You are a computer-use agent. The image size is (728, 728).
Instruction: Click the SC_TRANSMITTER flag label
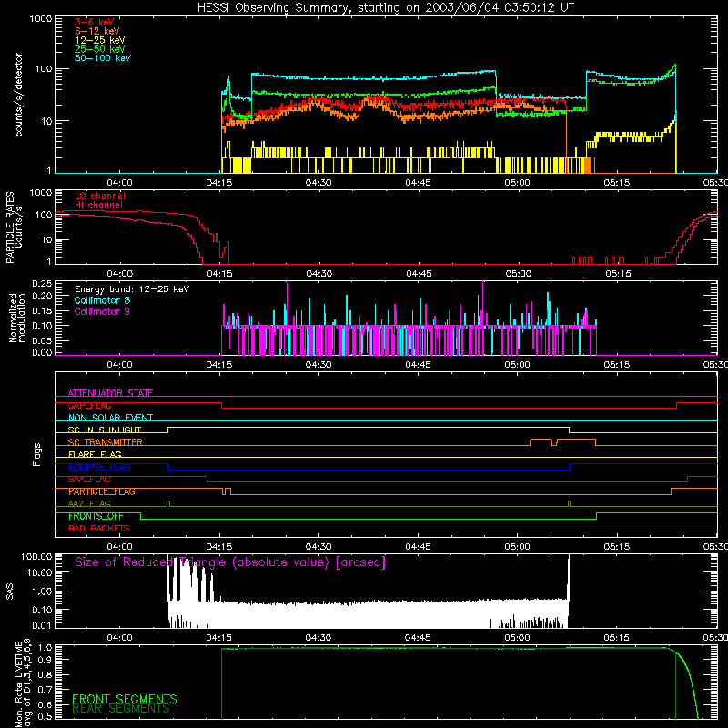(x=105, y=442)
